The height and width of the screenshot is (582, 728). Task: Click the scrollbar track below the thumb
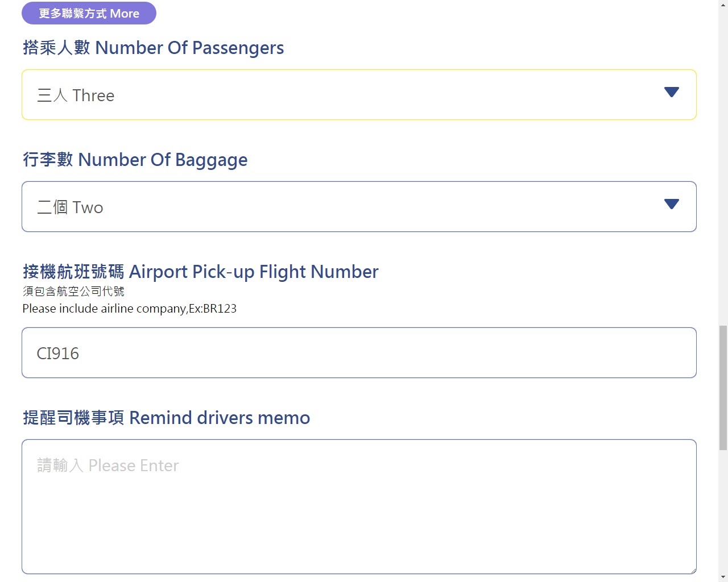723,512
